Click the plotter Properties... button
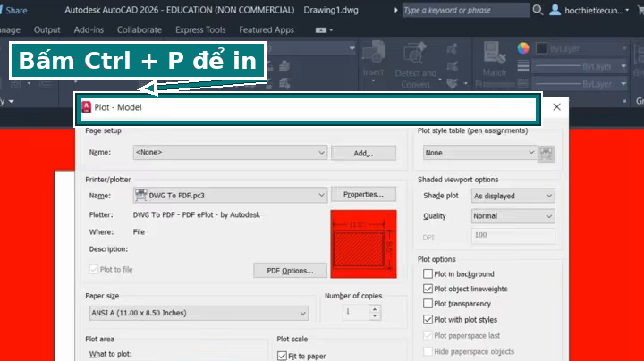The image size is (644, 361). [363, 195]
